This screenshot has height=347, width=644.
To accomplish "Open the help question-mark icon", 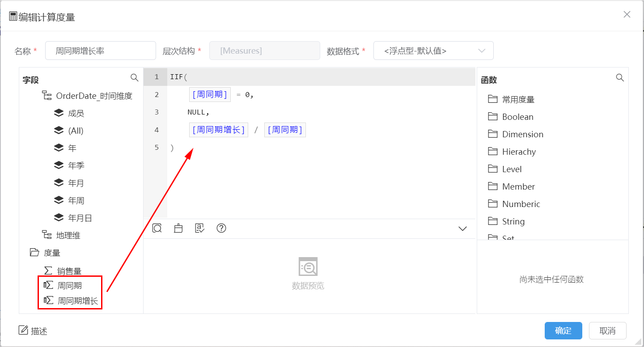I will [x=221, y=229].
